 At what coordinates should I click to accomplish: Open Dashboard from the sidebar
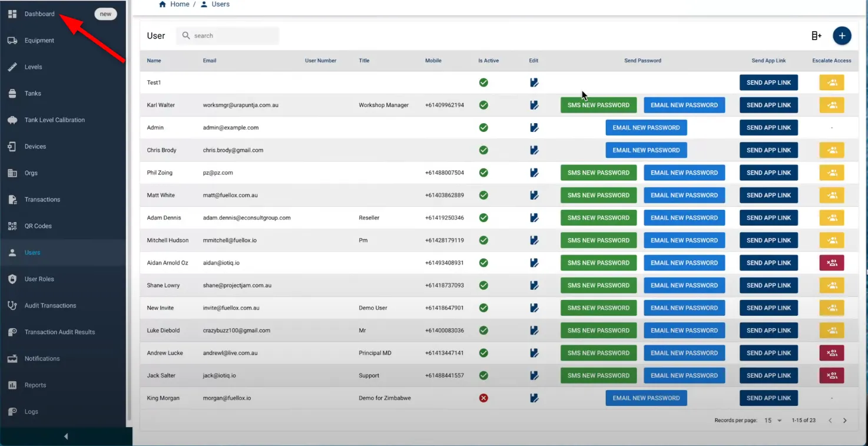[x=39, y=14]
